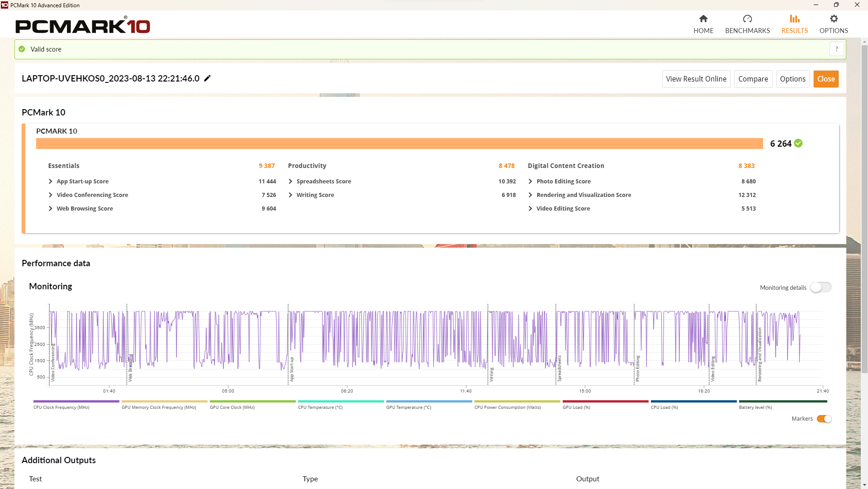The width and height of the screenshot is (868, 489).
Task: Select GPU Temperature legend swatch
Action: 429,401
